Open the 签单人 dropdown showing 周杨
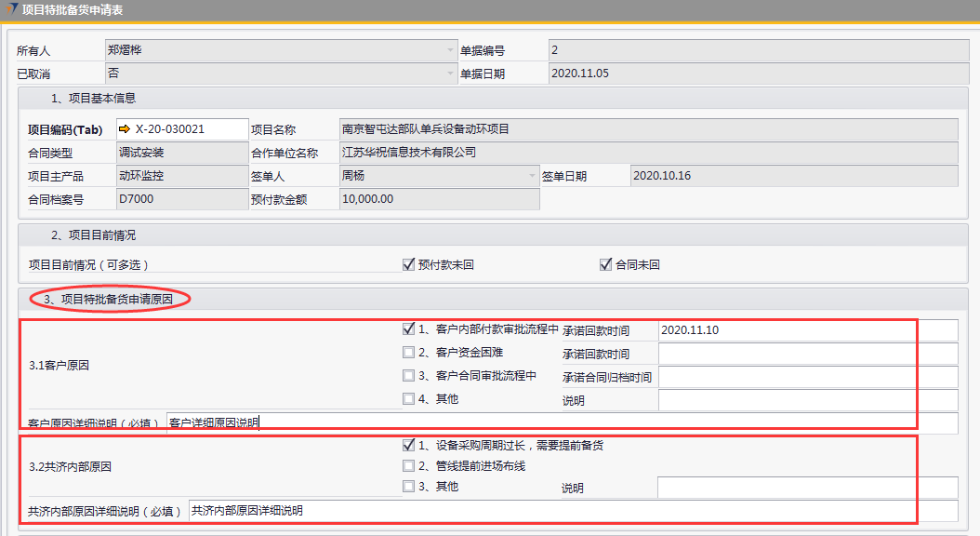 point(533,175)
